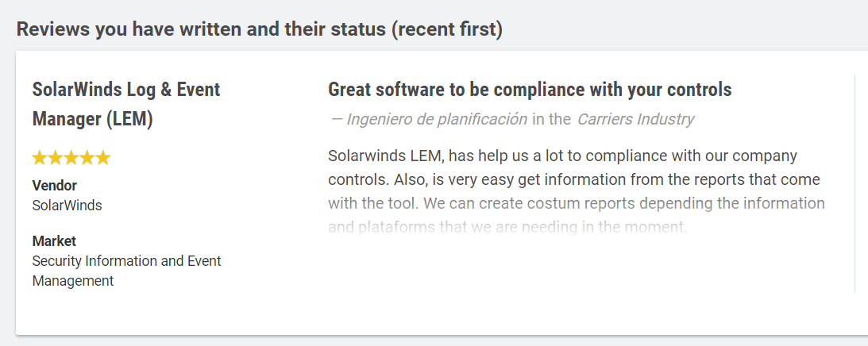Click the fifth (last) rating star
This screenshot has width=868, height=346.
click(102, 158)
